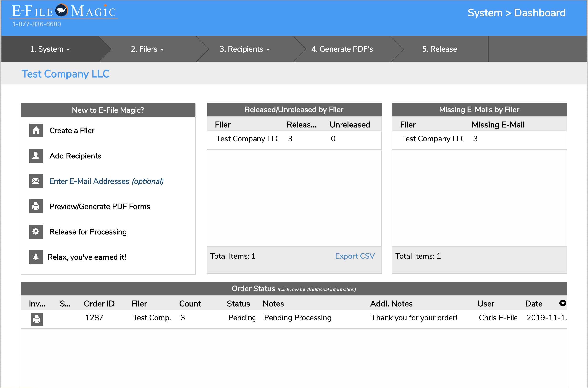The width and height of the screenshot is (588, 388).
Task: Click the phone number 1-877-836-6680
Action: tap(37, 24)
